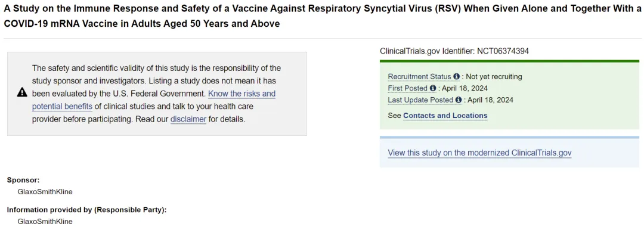This screenshot has height=230, width=644.
Task: Follow the 'Know the risks and' link
Action: 242,94
